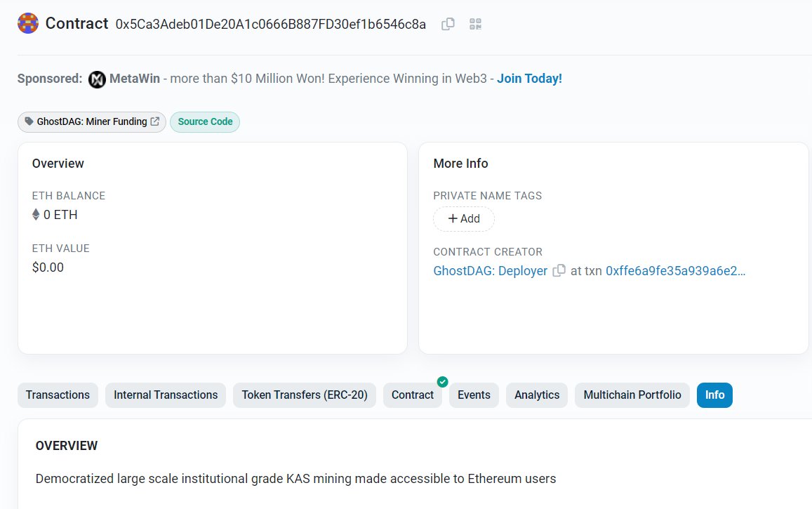Click the $0.00 ETH value

48,267
